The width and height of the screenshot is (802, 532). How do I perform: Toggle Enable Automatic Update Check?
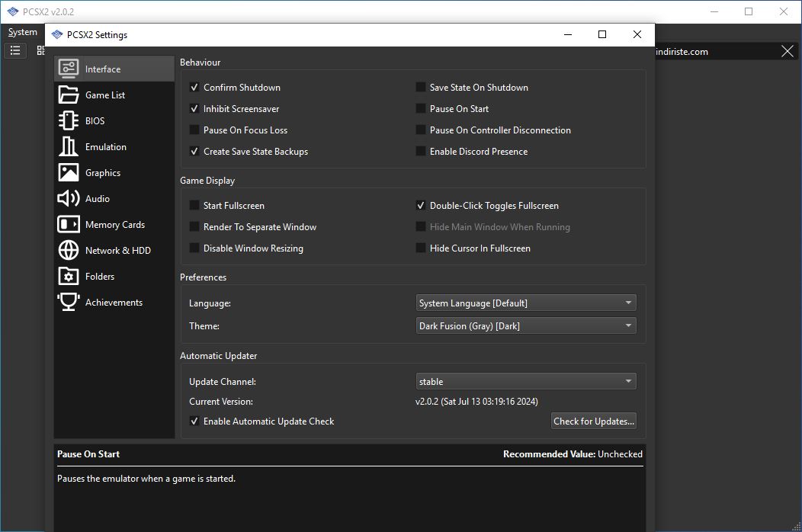pos(194,421)
